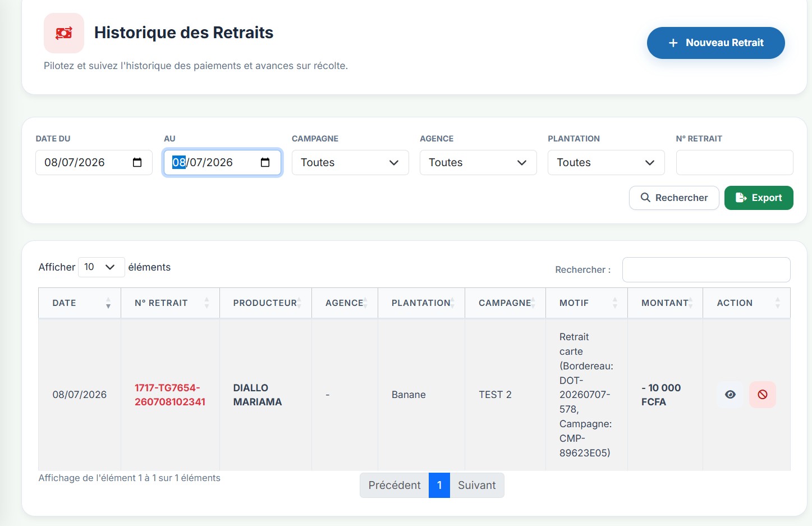Sort by the Action column arrows
Viewport: 812px width, 526px height.
click(x=778, y=303)
